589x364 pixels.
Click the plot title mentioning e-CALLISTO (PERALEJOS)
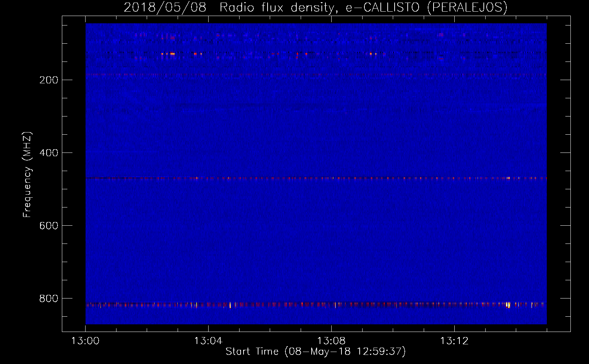[x=316, y=7]
